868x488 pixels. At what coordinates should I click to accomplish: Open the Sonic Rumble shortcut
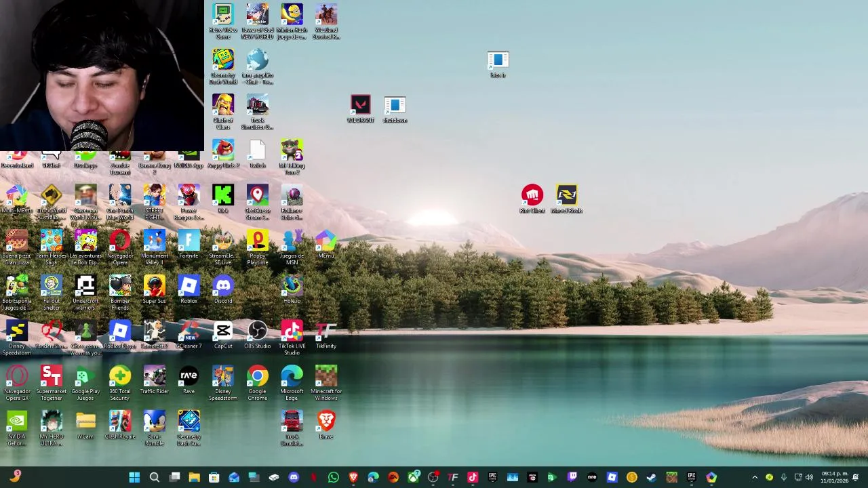[154, 428]
